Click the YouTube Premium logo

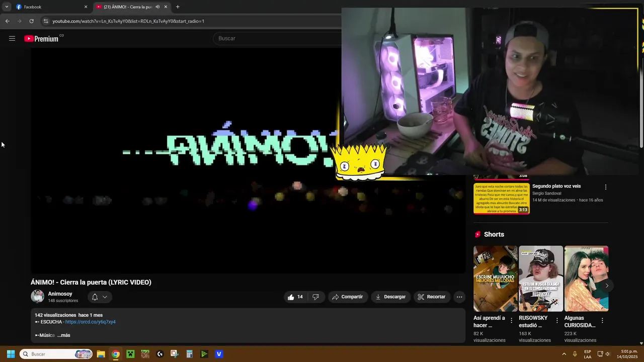pyautogui.click(x=41, y=39)
